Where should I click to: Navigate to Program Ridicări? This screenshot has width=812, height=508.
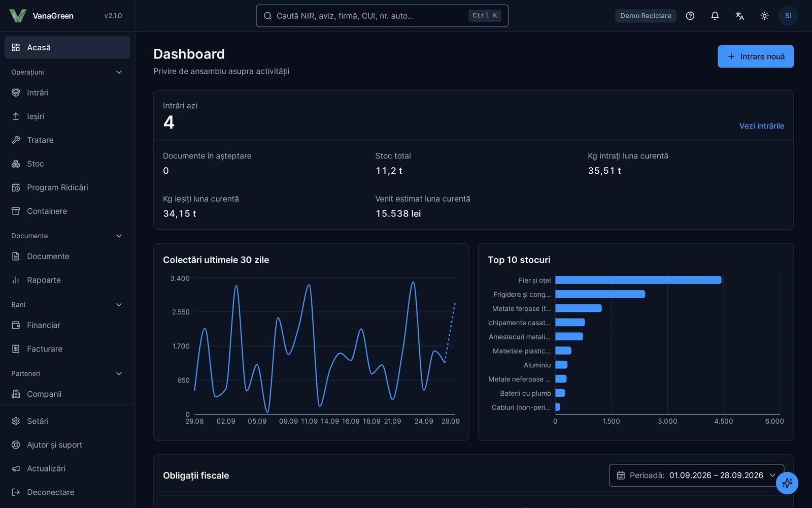[x=67, y=187]
